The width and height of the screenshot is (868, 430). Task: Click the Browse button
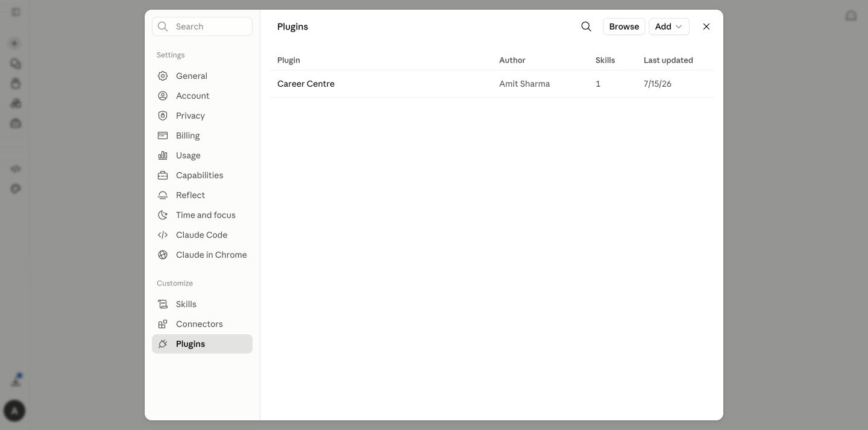[x=624, y=26]
